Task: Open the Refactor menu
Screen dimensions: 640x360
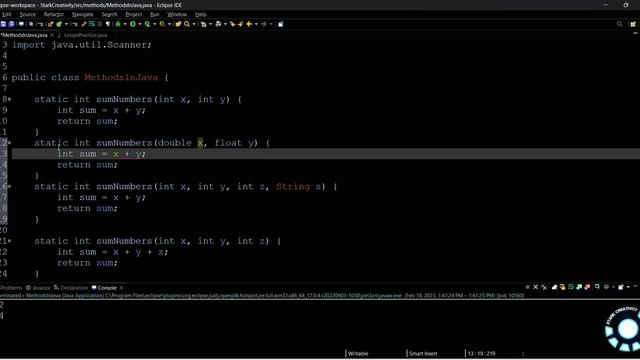Action: (x=54, y=14)
